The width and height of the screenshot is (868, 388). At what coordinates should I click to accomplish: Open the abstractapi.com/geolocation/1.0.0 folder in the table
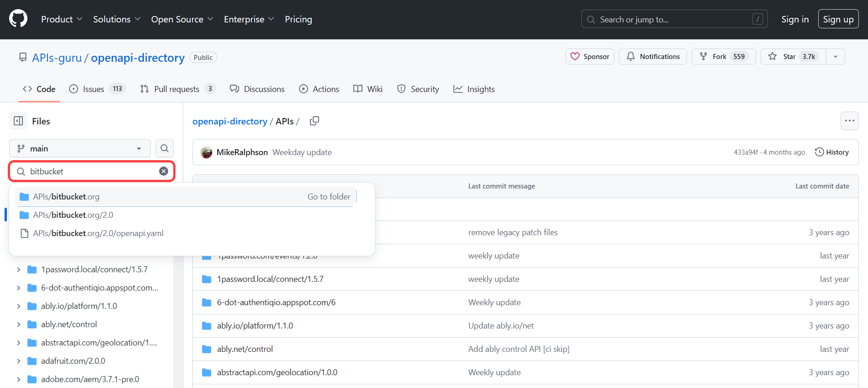click(x=277, y=372)
